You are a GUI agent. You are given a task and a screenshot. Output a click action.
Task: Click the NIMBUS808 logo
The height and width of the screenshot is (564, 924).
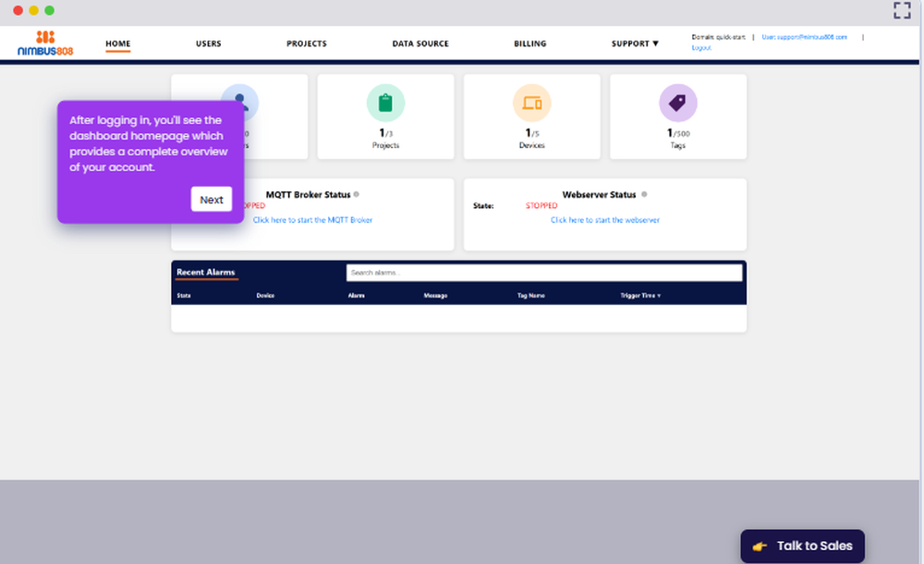coord(43,43)
